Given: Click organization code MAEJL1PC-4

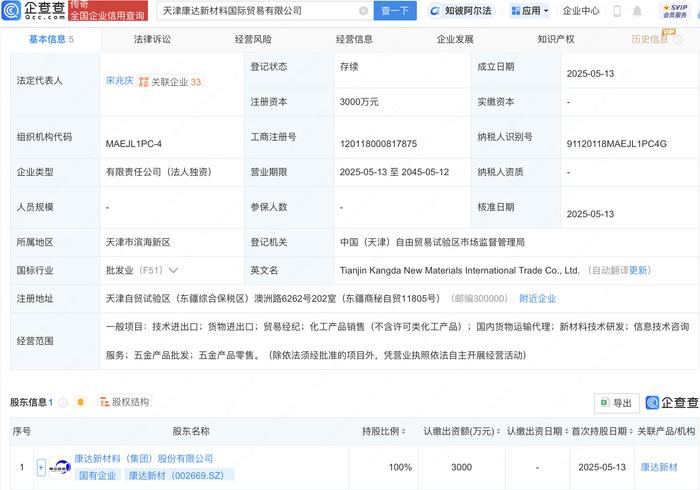Looking at the screenshot, I should tap(133, 144).
